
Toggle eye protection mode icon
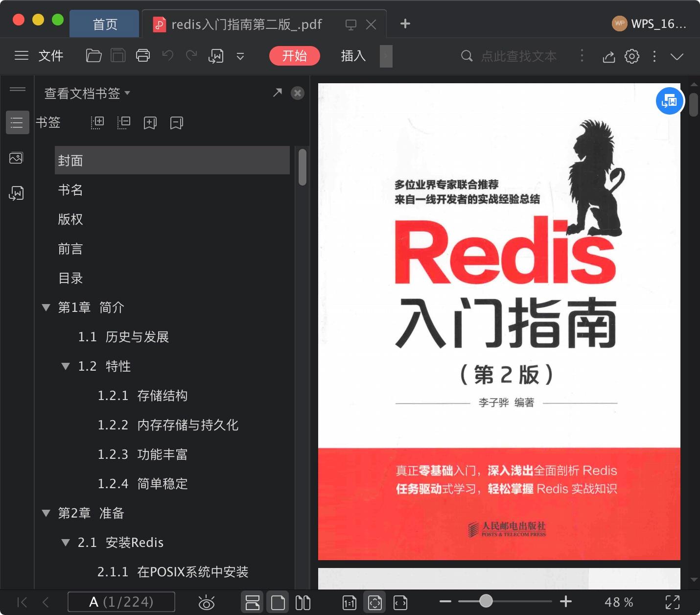pyautogui.click(x=206, y=602)
